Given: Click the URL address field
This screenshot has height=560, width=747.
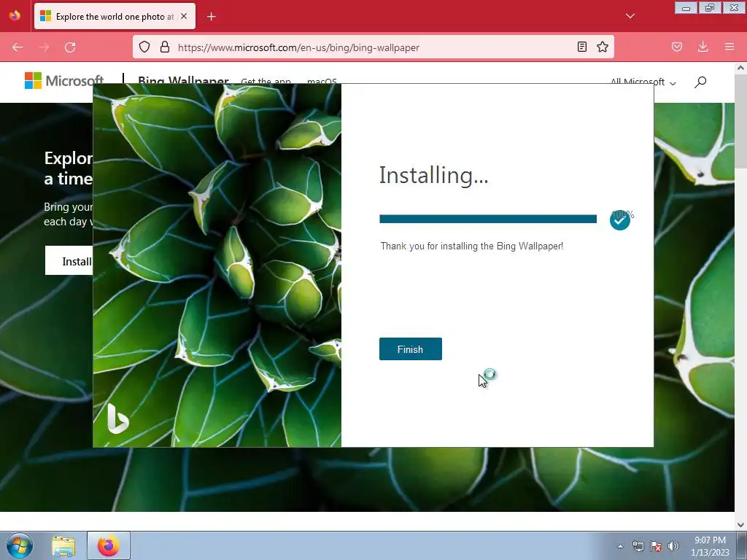Looking at the screenshot, I should point(373,47).
